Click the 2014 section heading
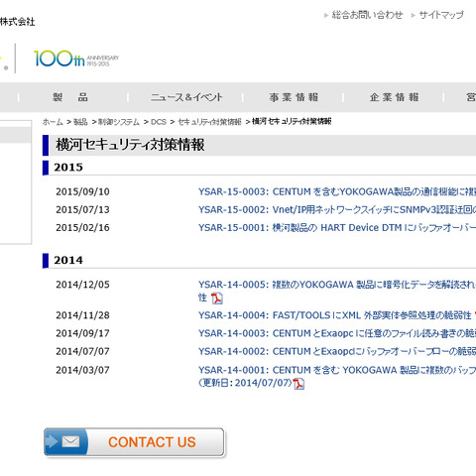 (x=68, y=260)
